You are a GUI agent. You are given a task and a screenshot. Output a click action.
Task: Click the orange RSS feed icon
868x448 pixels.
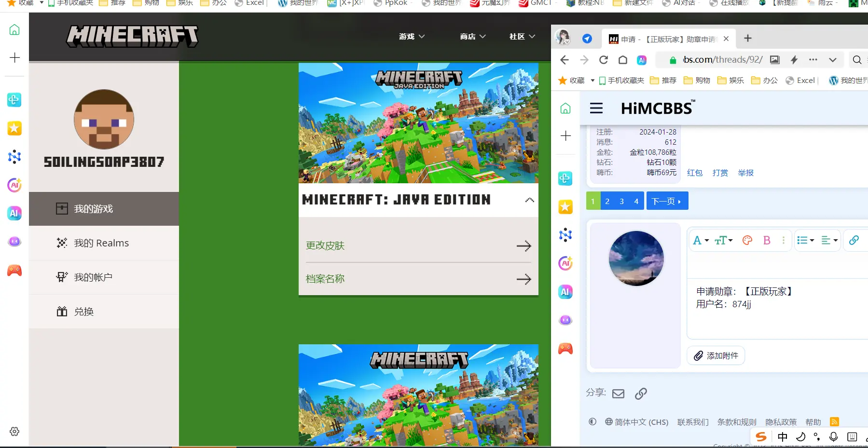click(x=834, y=422)
